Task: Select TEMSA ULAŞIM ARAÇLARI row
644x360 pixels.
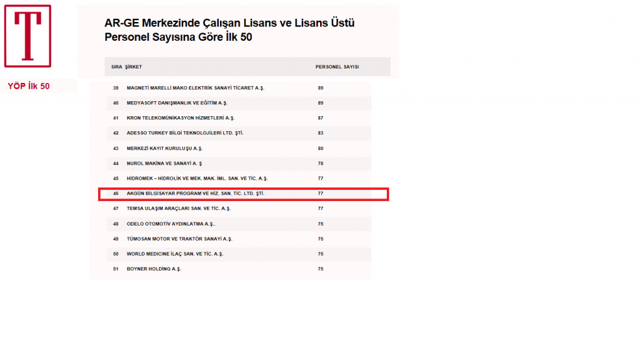Action: click(239, 209)
